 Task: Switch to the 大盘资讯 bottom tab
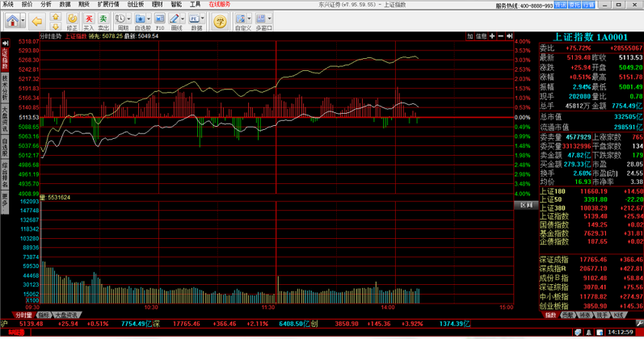[66, 316]
